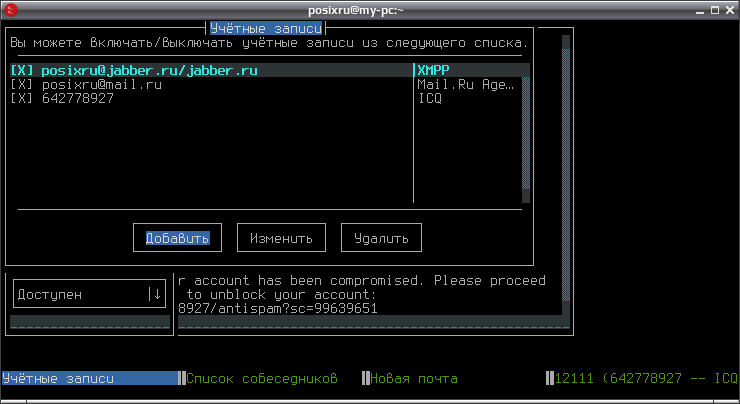Select the XMPP protocol entry
This screenshot has width=740, height=404.
pyautogui.click(x=433, y=70)
